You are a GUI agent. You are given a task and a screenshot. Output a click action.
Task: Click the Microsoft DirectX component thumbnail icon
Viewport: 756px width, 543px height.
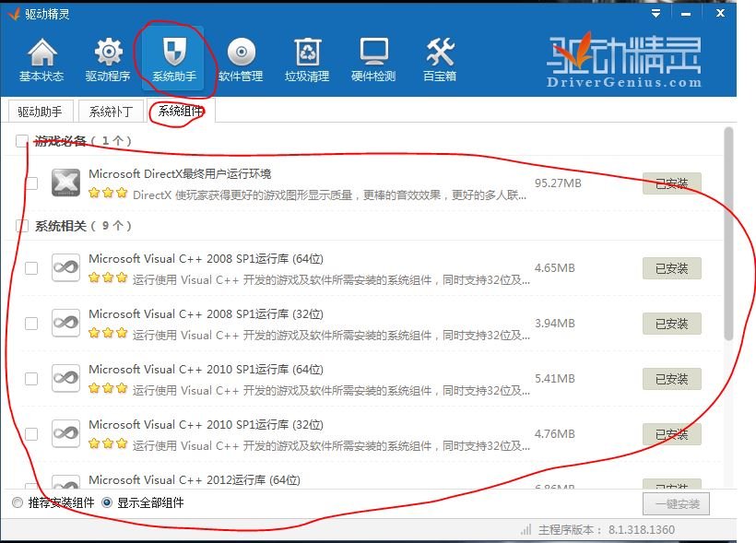(65, 183)
